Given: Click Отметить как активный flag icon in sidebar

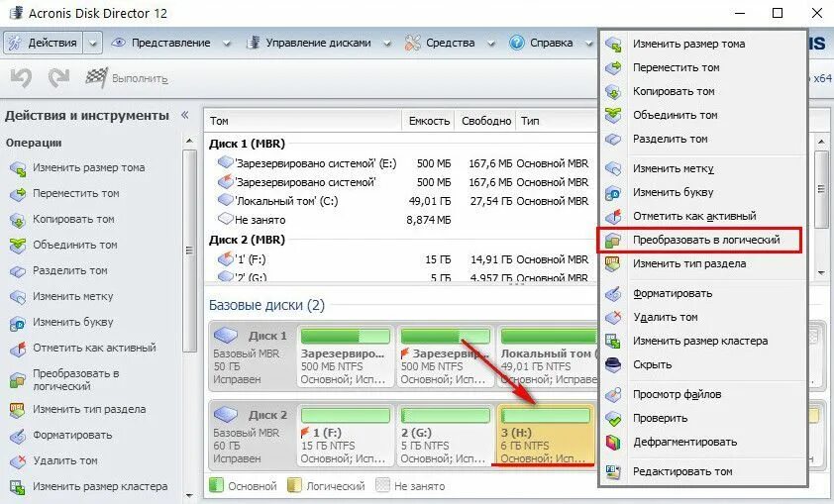Looking at the screenshot, I should (x=18, y=349).
